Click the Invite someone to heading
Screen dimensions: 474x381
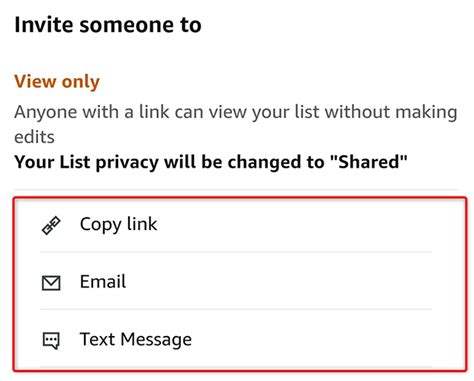pyautogui.click(x=108, y=25)
